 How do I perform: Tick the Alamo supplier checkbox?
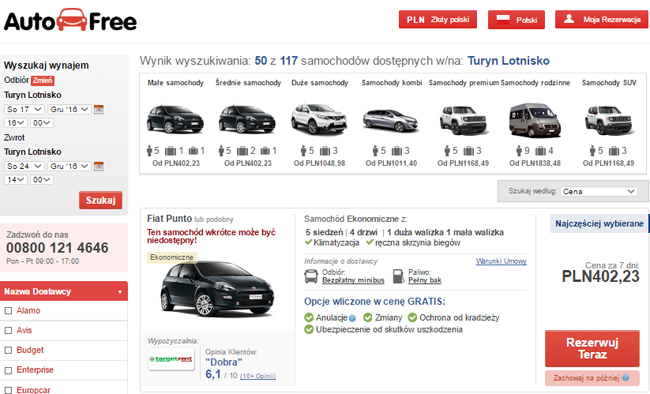(x=8, y=311)
